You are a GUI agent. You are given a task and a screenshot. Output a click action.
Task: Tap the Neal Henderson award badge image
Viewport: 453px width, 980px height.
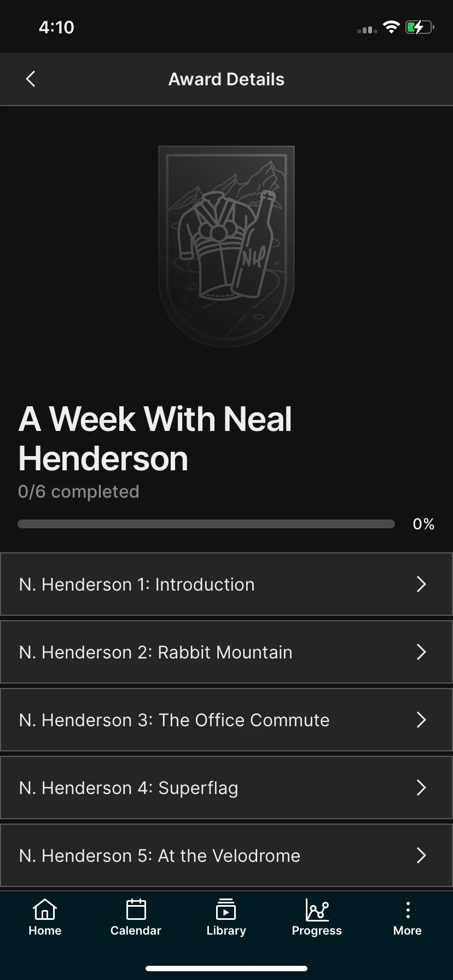(226, 246)
